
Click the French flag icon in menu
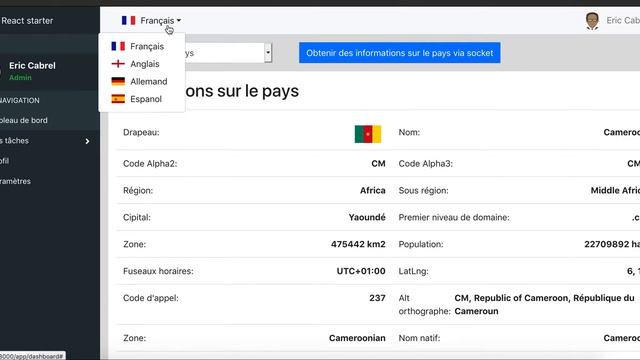118,47
